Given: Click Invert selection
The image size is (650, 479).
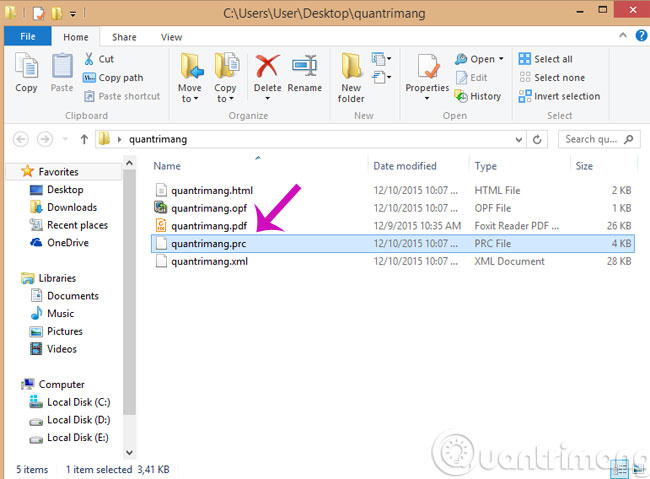Looking at the screenshot, I should pos(559,96).
